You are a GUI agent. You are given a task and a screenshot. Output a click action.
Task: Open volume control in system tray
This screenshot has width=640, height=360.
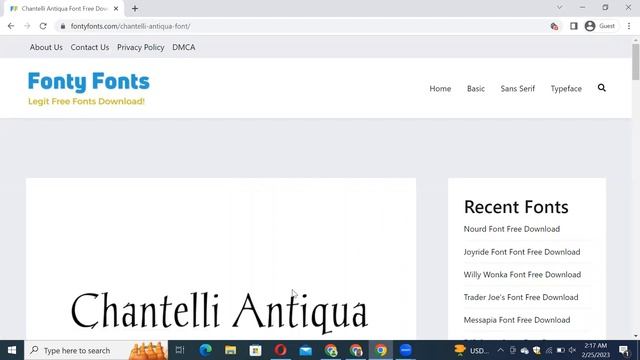point(572,350)
